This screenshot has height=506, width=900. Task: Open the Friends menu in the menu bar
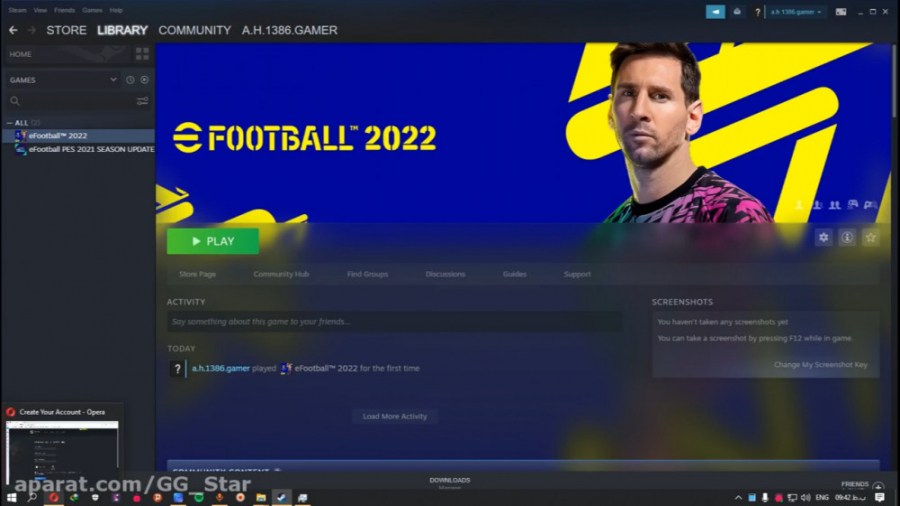click(64, 10)
